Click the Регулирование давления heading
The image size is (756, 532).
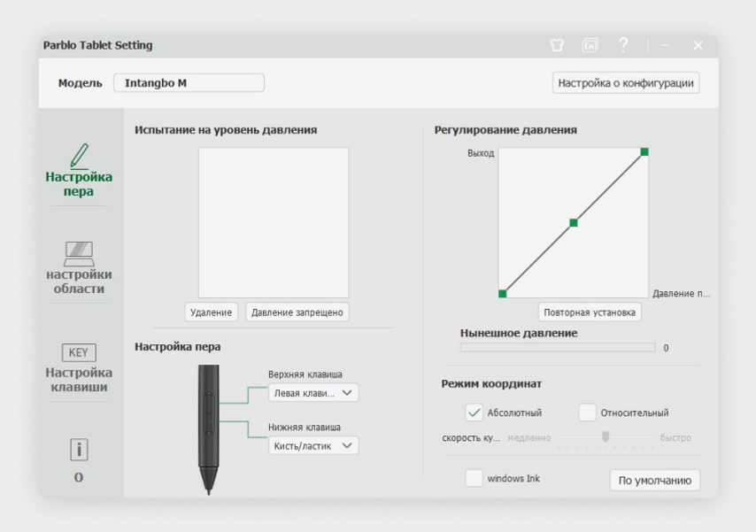click(505, 130)
